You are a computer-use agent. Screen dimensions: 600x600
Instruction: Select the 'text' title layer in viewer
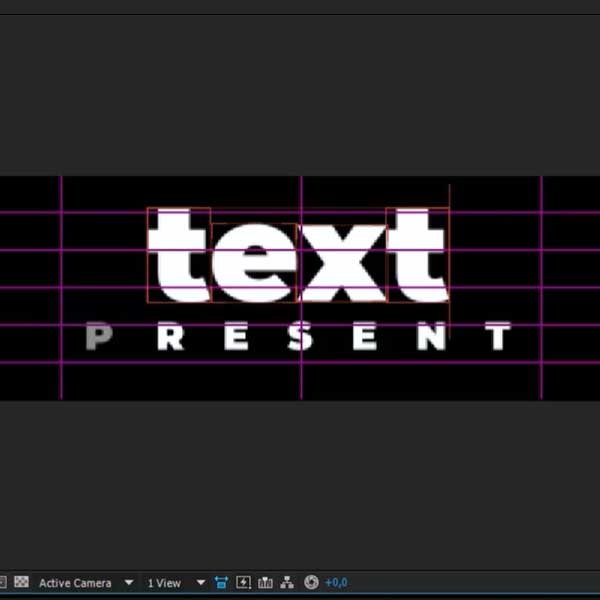pos(298,255)
